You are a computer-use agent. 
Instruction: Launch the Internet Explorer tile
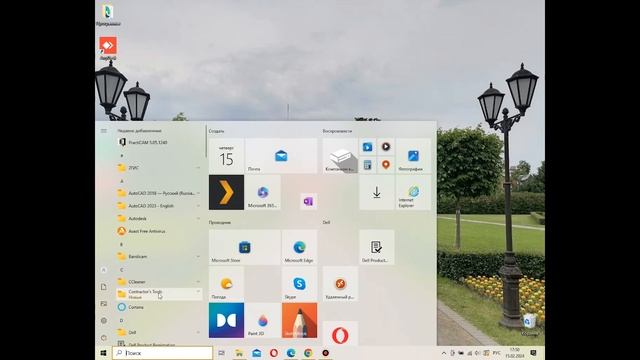(413, 192)
